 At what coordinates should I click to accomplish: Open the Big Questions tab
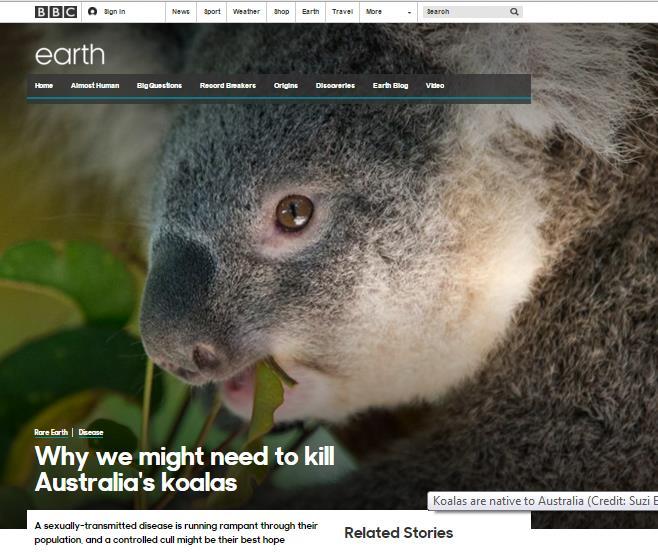159,86
